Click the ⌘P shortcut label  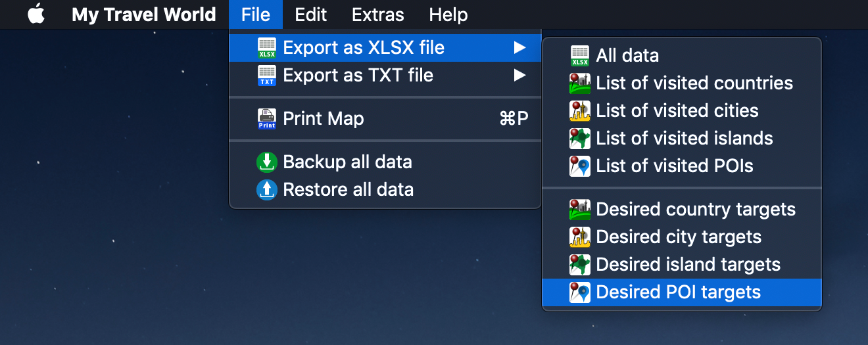514,119
